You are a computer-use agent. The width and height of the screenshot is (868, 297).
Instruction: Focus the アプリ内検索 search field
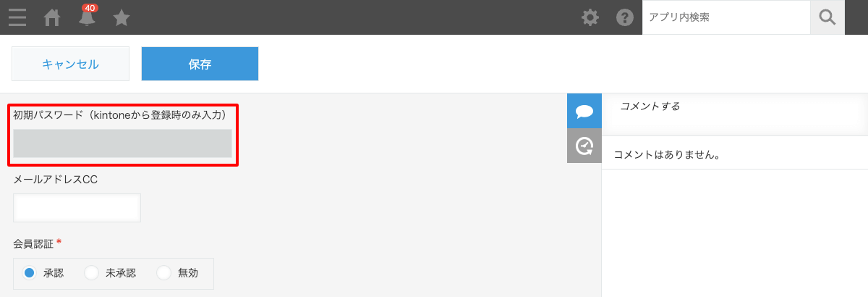(726, 17)
